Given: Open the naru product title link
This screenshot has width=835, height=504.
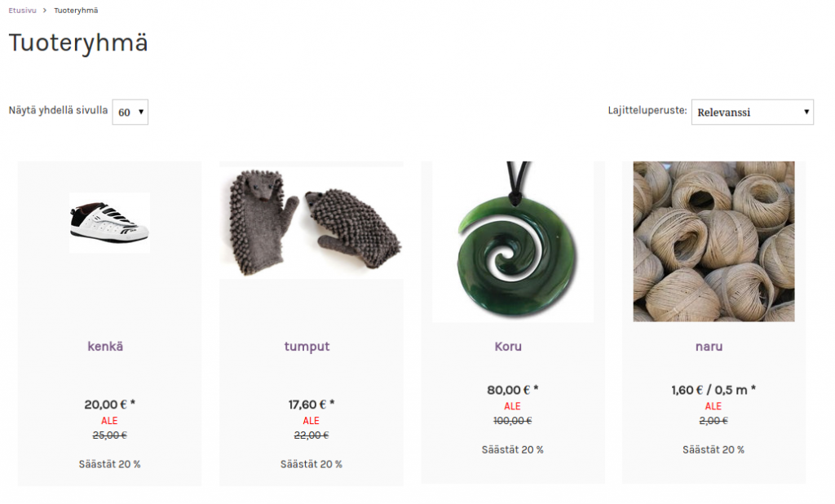Looking at the screenshot, I should 709,347.
